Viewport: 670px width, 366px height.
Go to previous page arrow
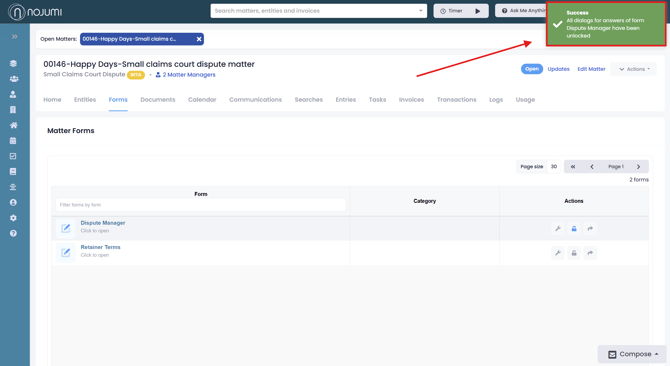coord(592,167)
